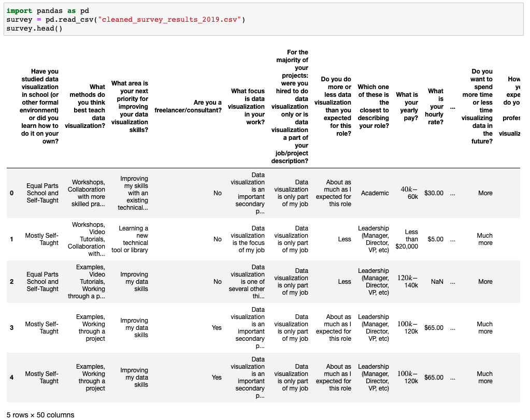Click "Learning a new technical tool or library" cell
The width and height of the screenshot is (530, 420).
coord(131,239)
